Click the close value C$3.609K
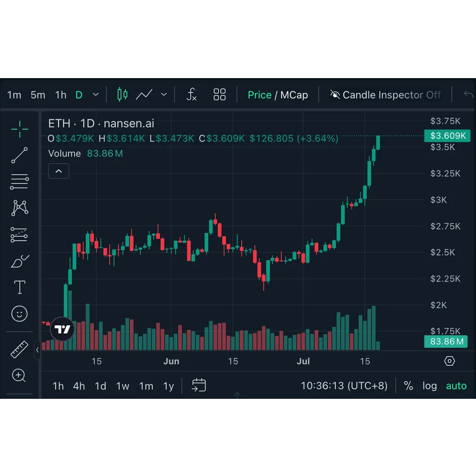 click(222, 139)
